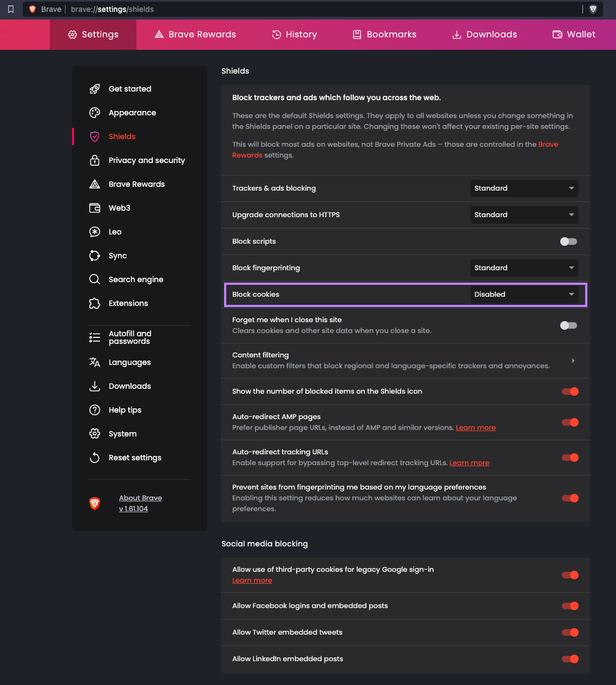The width and height of the screenshot is (616, 685).
Task: Follow the Learn more link for AMP pages
Action: click(x=475, y=428)
